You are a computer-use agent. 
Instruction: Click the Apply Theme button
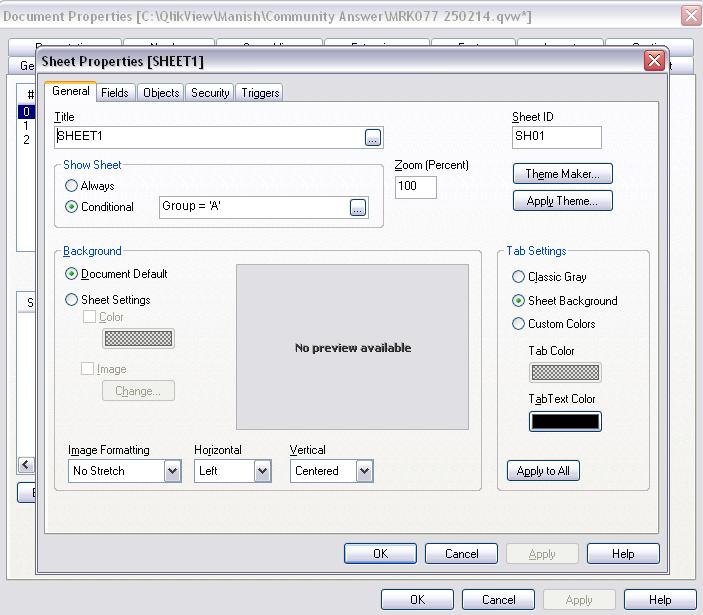pos(562,200)
